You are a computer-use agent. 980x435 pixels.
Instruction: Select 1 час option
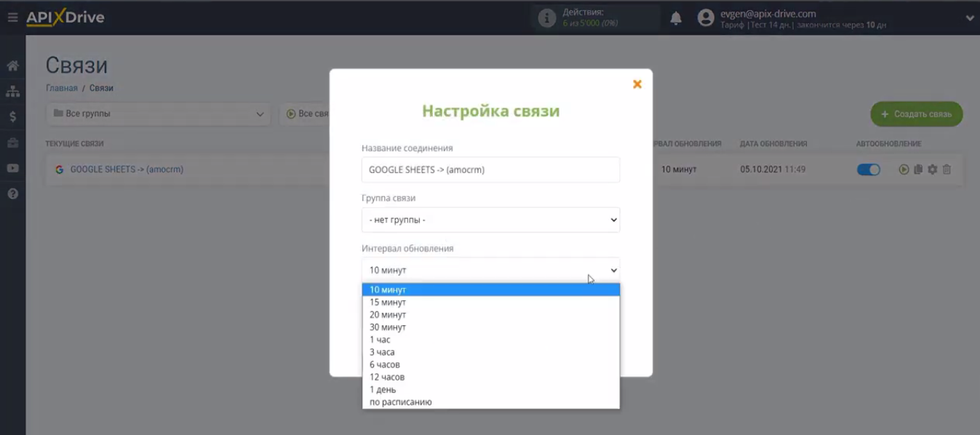[x=490, y=340]
